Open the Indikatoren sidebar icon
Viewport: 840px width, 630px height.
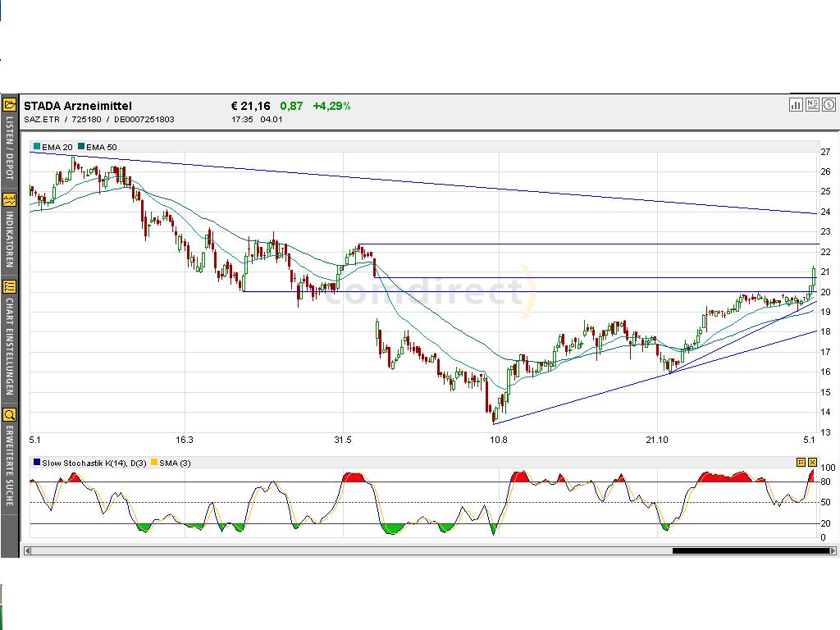click(x=9, y=200)
